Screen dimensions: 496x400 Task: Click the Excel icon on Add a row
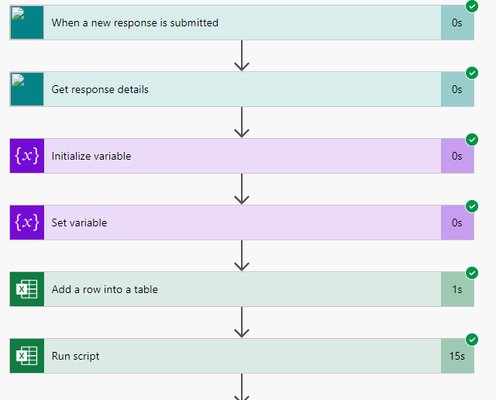click(x=27, y=289)
